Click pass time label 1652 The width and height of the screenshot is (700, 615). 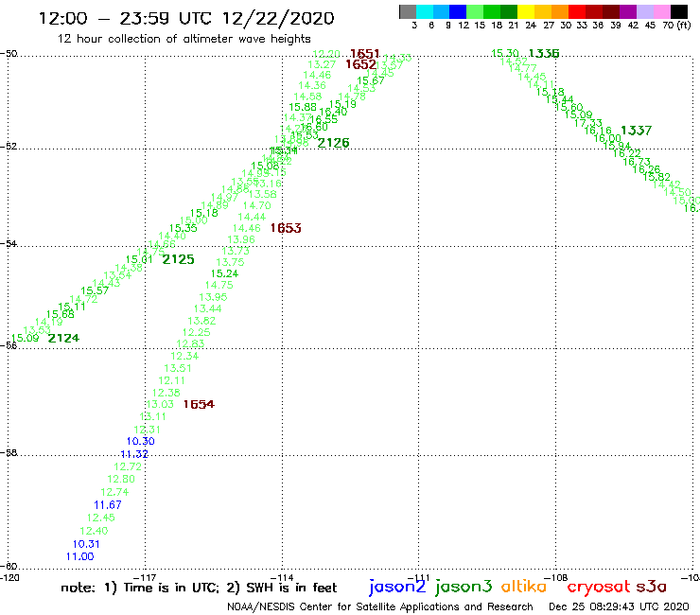click(x=360, y=64)
